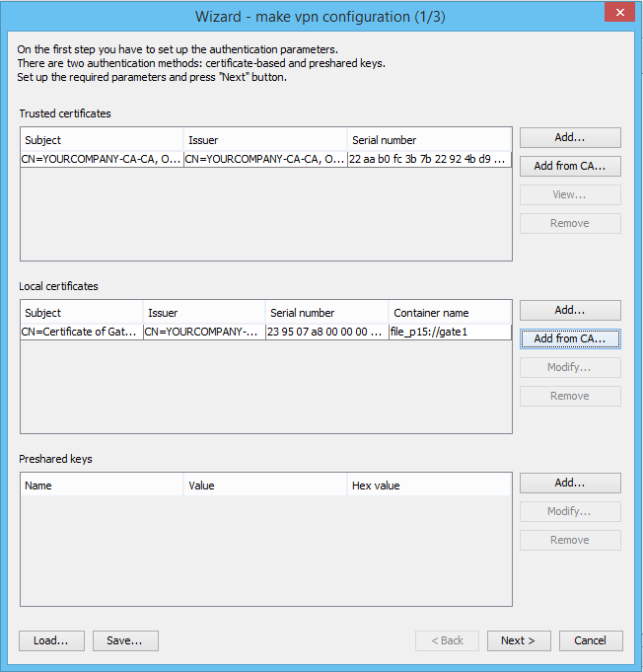Click Add button for Local certificates
Viewport: 643px width, 672px height.
click(570, 310)
